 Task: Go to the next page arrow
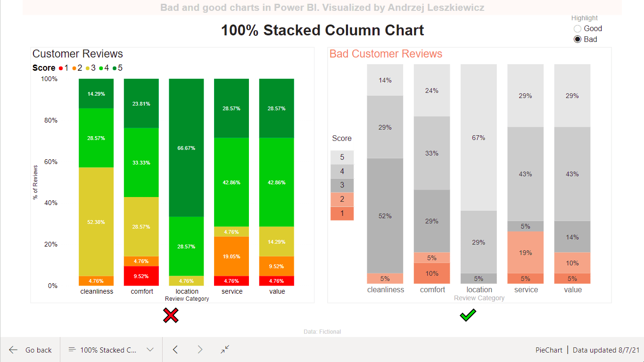coord(200,350)
